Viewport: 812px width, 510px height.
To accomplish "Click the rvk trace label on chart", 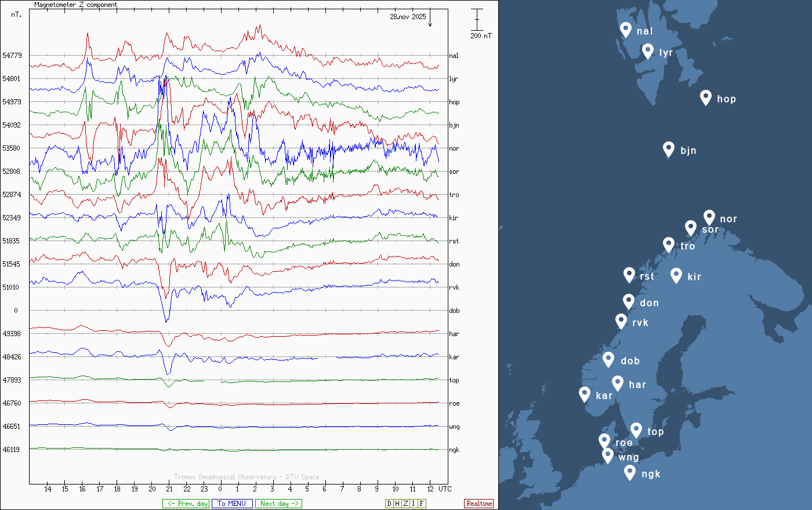I will point(454,287).
